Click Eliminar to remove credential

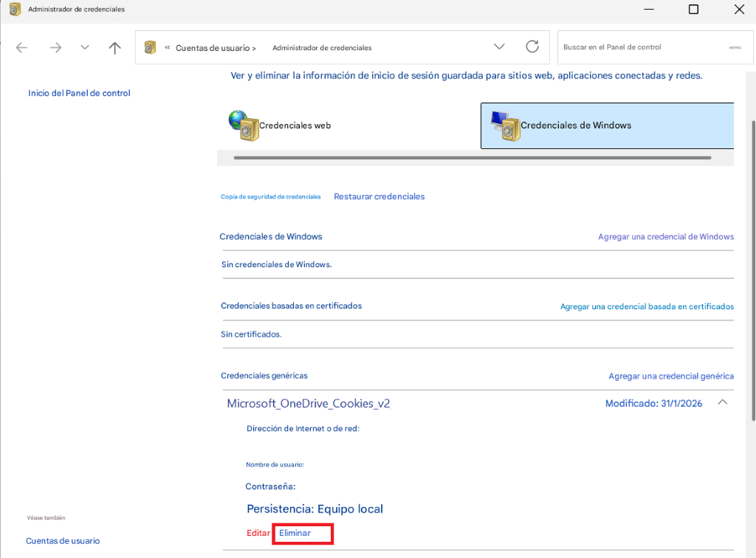click(x=295, y=533)
